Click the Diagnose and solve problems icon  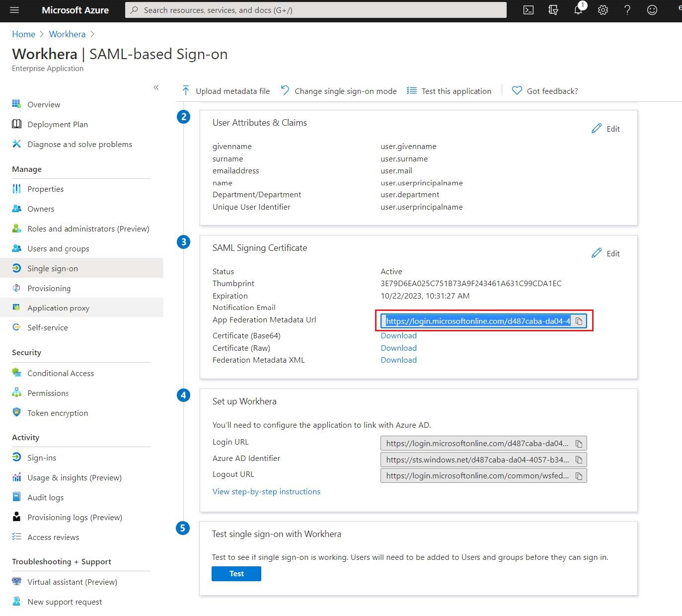[x=16, y=144]
